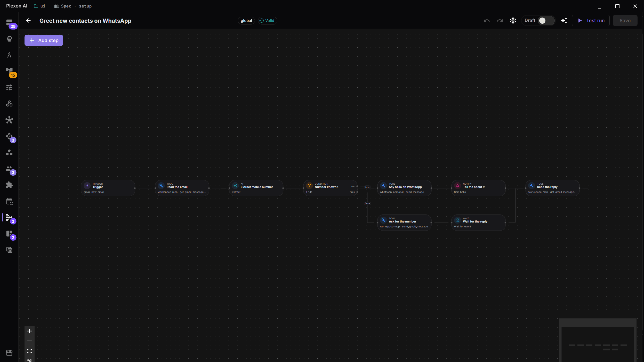Zoom out on the canvas

[29, 341]
